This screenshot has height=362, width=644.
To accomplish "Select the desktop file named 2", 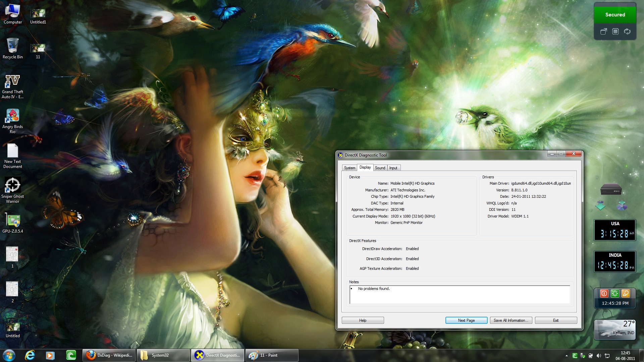I will (12, 292).
